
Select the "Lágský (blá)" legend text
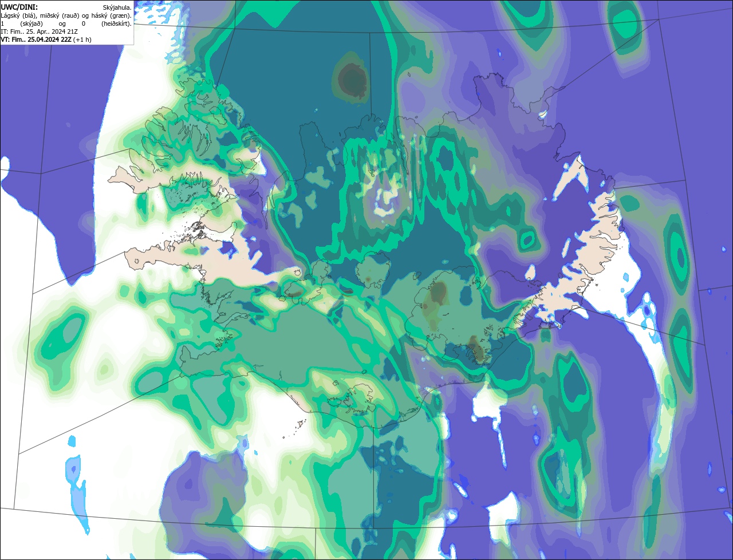tap(18, 16)
